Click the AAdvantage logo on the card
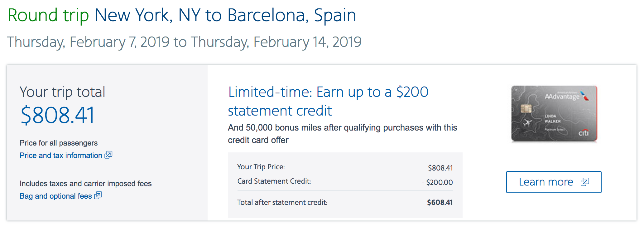 pyautogui.click(x=562, y=97)
